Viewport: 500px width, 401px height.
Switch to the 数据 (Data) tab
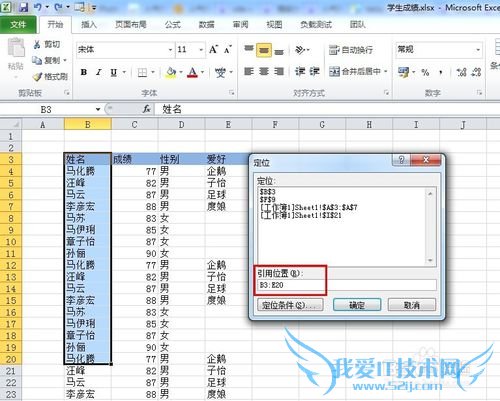point(206,25)
